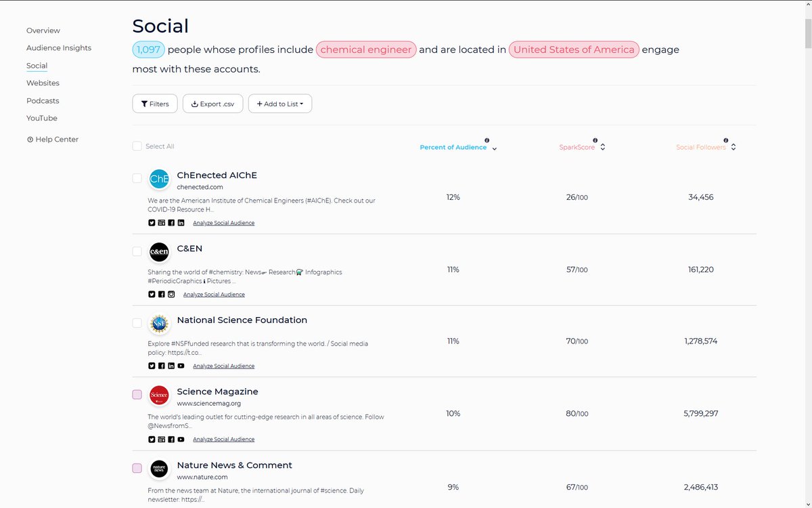Viewport: 812px width, 508px height.
Task: Click the United States of America pill
Action: pos(574,49)
